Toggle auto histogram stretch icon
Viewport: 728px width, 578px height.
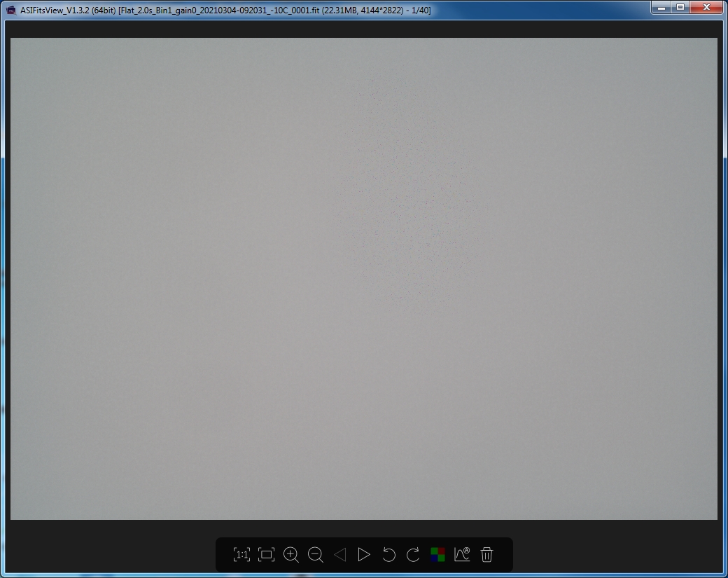pyautogui.click(x=462, y=554)
